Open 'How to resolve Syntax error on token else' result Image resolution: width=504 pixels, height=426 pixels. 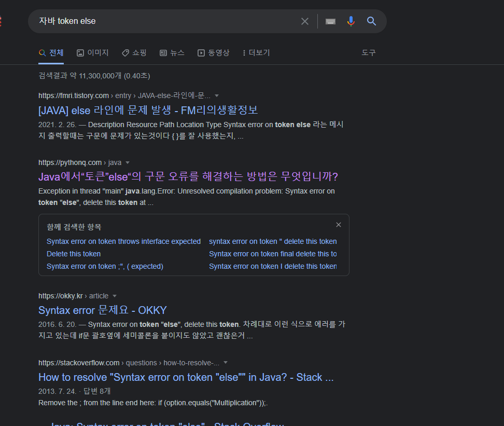pos(186,377)
